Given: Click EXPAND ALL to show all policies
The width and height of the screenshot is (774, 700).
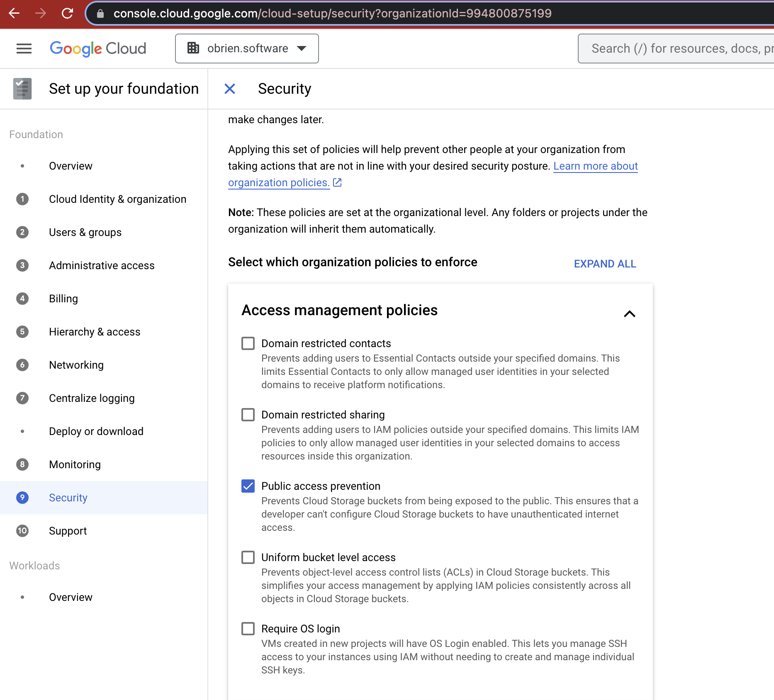Looking at the screenshot, I should [605, 264].
